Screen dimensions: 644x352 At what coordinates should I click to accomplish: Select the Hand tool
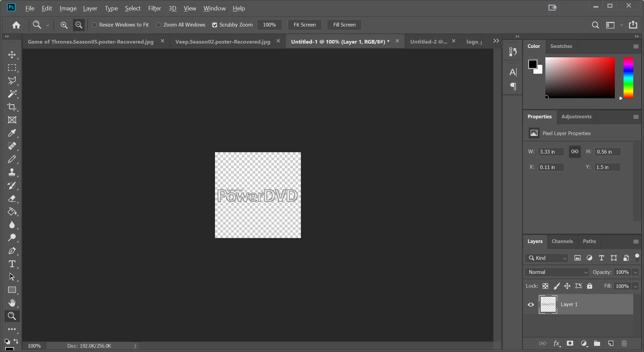(12, 303)
